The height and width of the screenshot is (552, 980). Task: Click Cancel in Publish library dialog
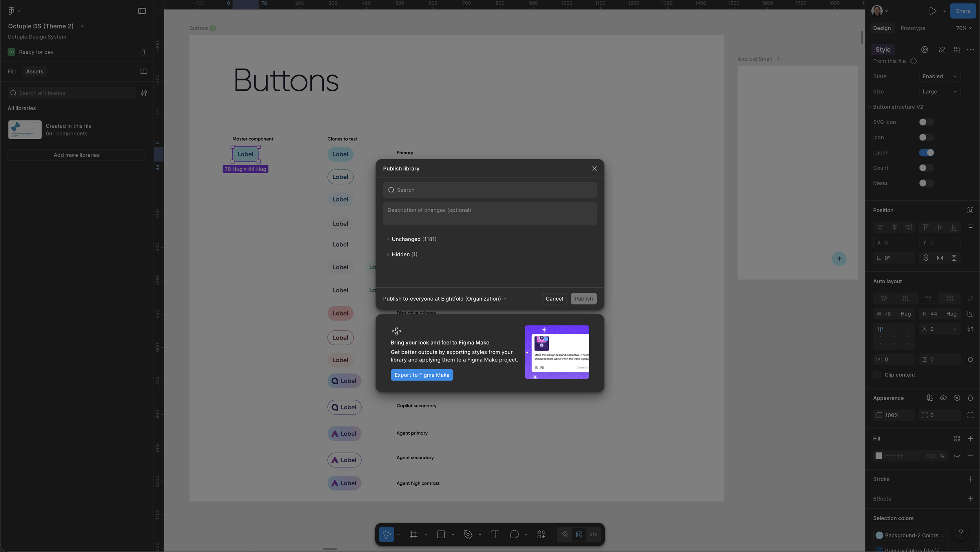[554, 299]
